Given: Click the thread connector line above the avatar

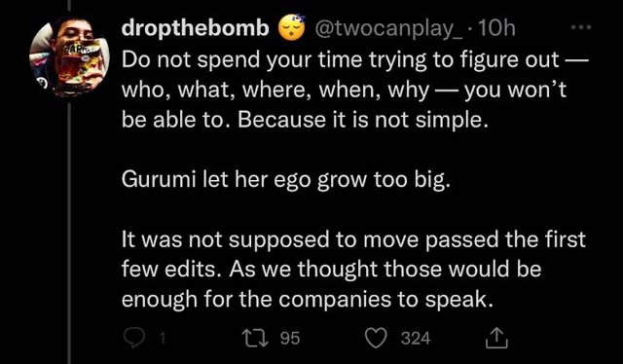Looking at the screenshot, I should (69, 6).
